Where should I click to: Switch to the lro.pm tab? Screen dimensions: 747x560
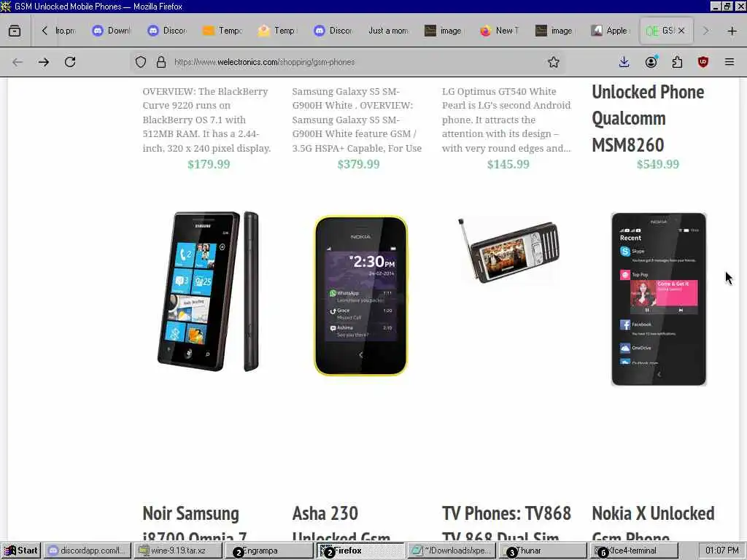click(66, 31)
